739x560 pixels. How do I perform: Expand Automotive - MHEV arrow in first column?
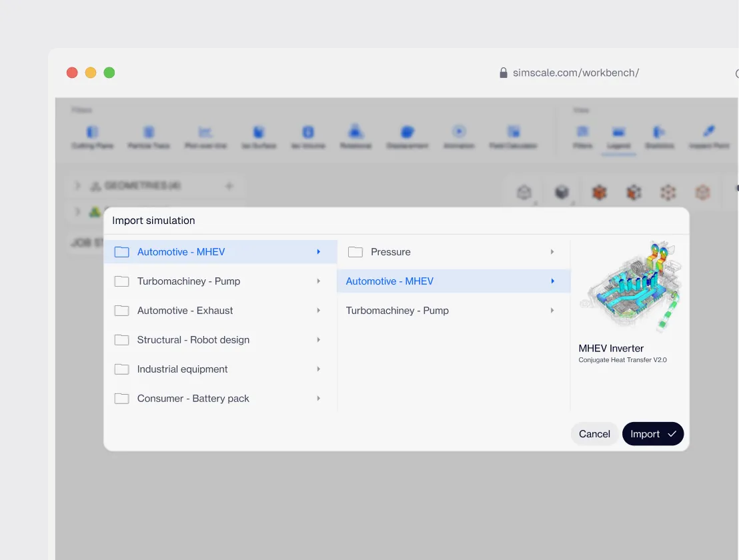coord(319,252)
